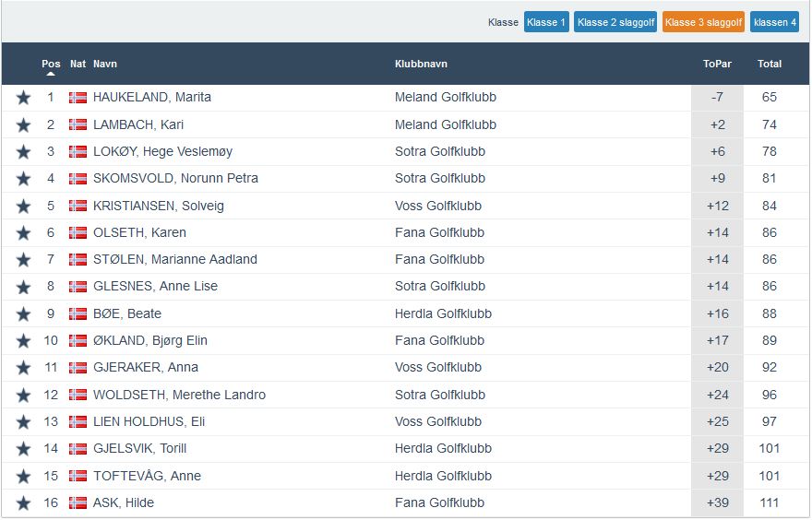Click the Klubbnavn column header
812x520 pixels.
tap(421, 64)
